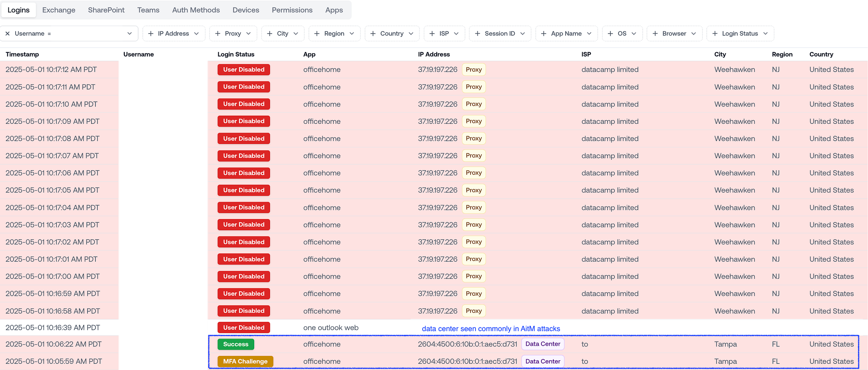Click the Username column header

pyautogui.click(x=139, y=54)
